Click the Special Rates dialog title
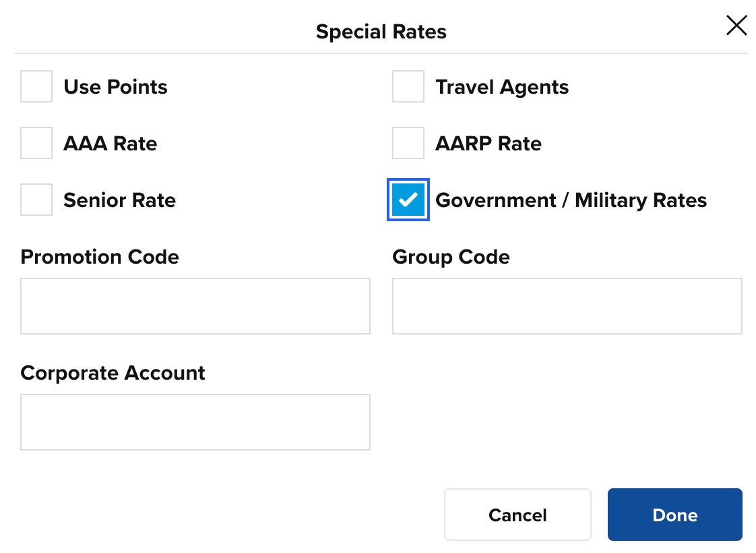The width and height of the screenshot is (756, 553). [381, 31]
